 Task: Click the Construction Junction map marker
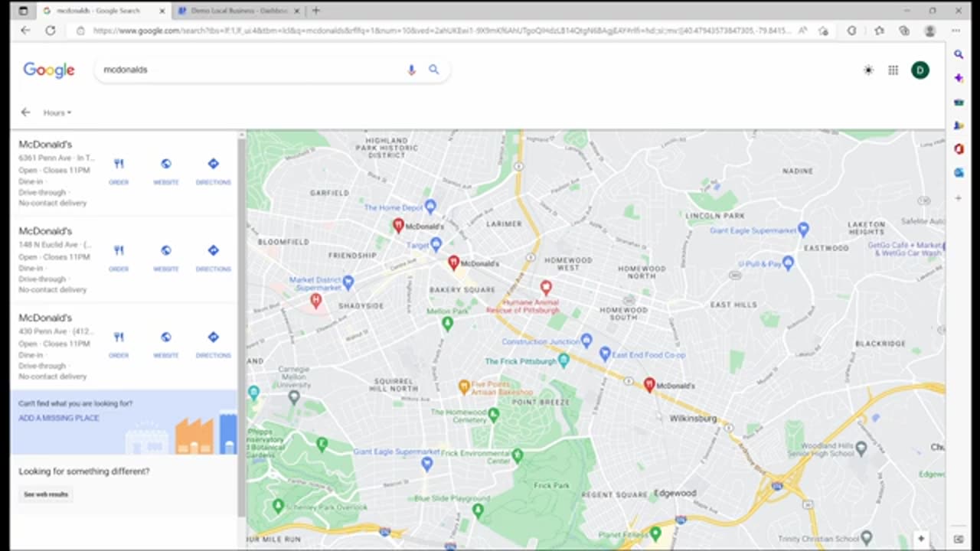pos(586,340)
